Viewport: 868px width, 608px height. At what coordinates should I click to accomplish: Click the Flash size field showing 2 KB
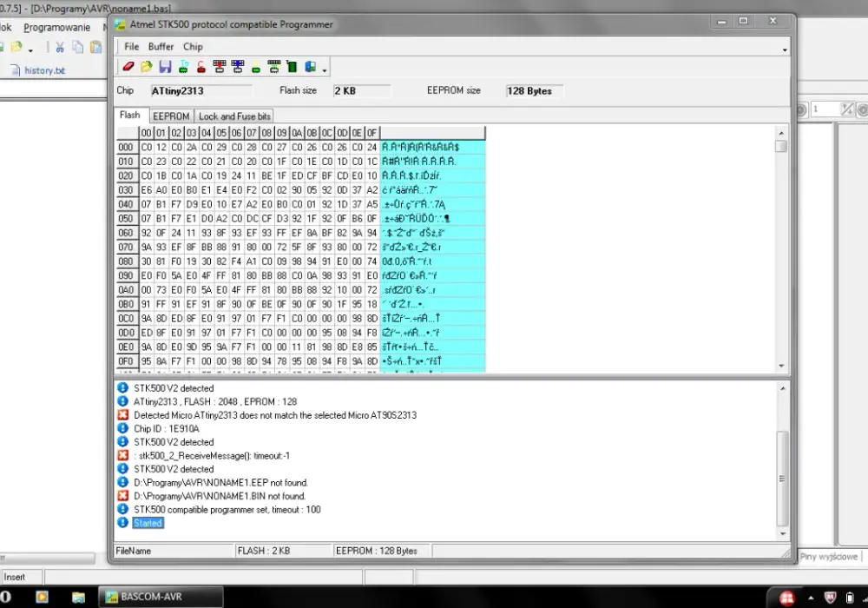pyautogui.click(x=361, y=91)
